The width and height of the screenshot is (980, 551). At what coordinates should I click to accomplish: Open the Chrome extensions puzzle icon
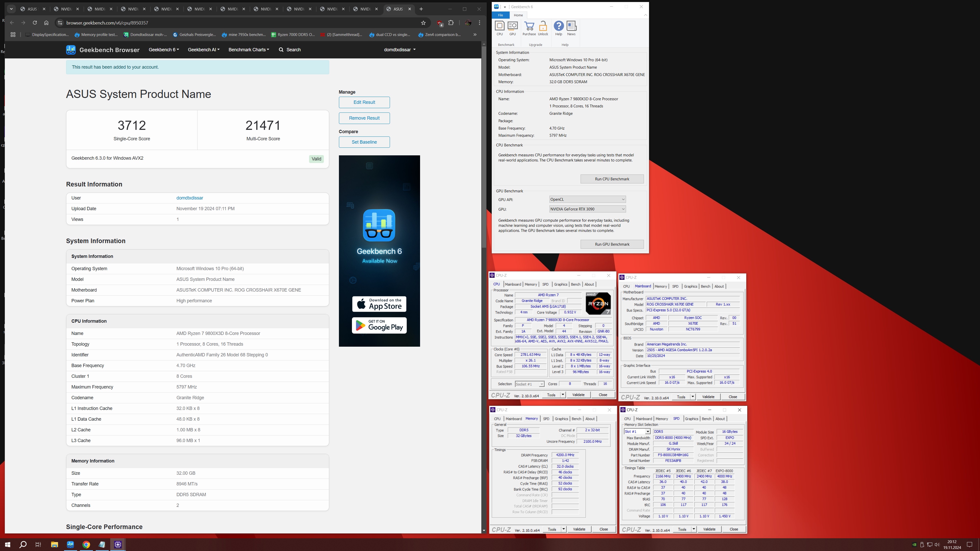tap(451, 23)
